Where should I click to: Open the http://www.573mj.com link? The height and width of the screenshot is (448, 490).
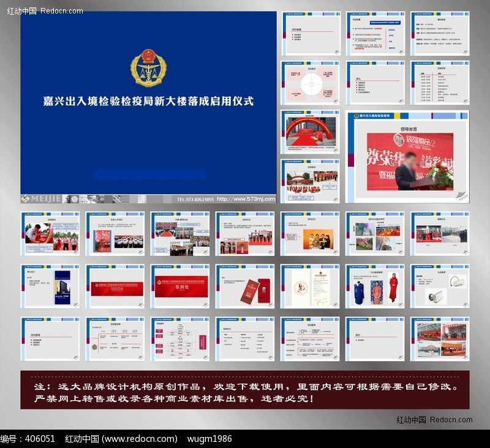tap(246, 199)
